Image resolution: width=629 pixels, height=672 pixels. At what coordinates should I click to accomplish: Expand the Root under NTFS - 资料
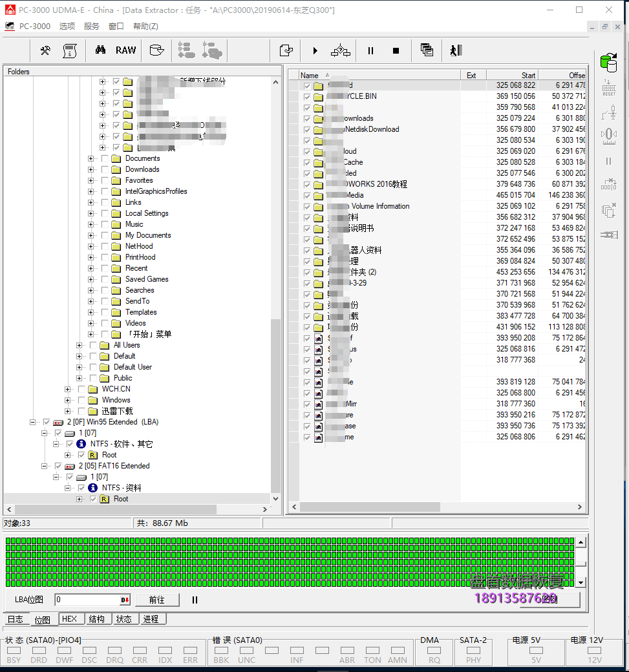[79, 499]
